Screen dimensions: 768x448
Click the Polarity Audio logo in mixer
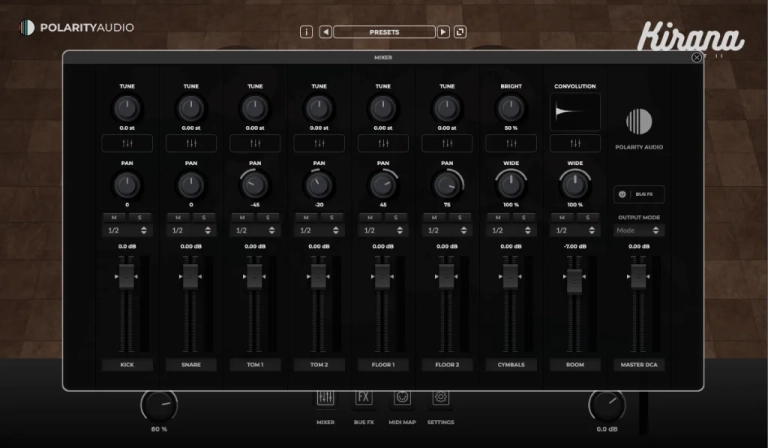coord(639,121)
